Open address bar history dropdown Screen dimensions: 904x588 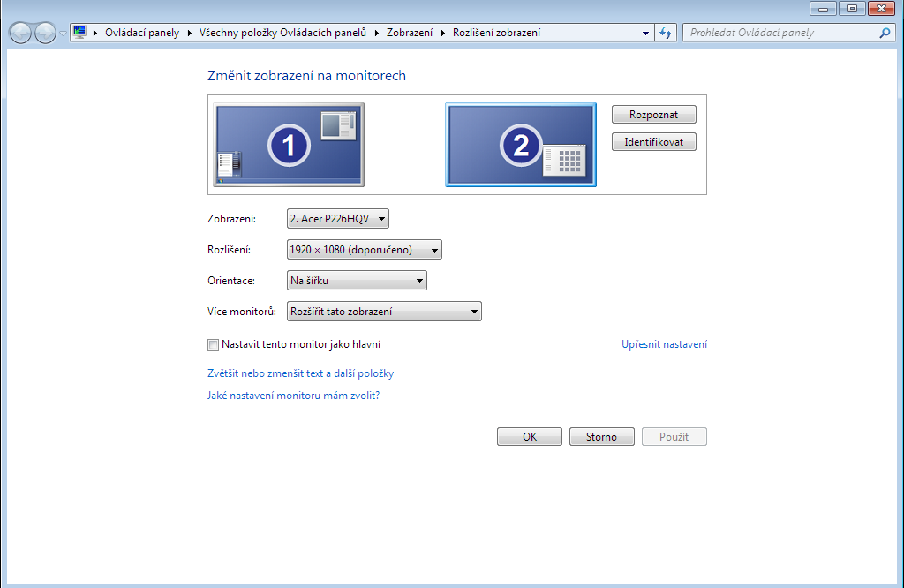(645, 33)
